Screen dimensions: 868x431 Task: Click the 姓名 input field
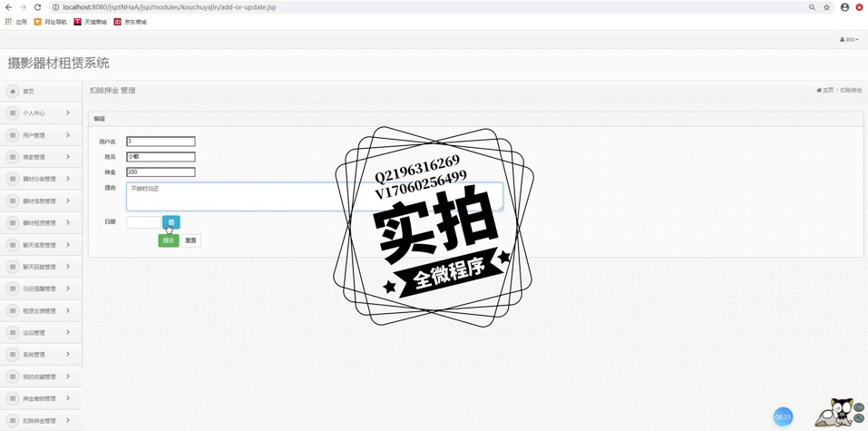click(x=161, y=157)
